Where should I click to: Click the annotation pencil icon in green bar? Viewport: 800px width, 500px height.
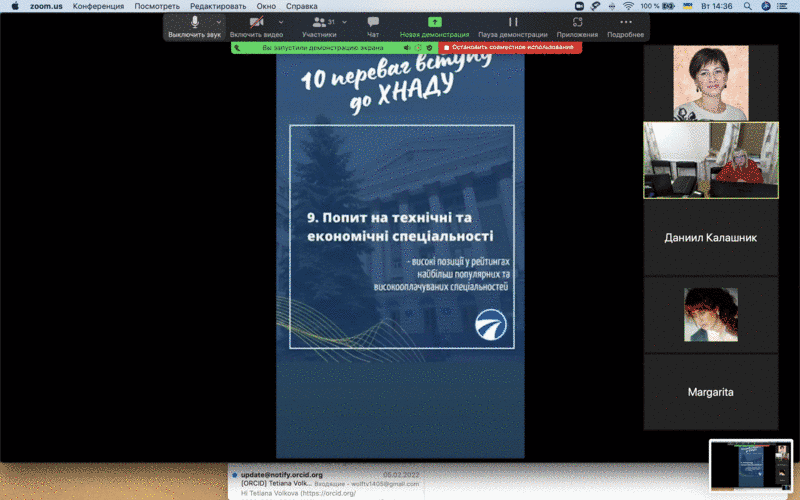237,47
